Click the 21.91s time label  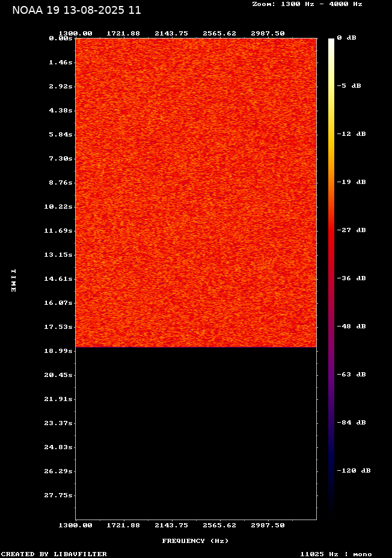coord(58,399)
